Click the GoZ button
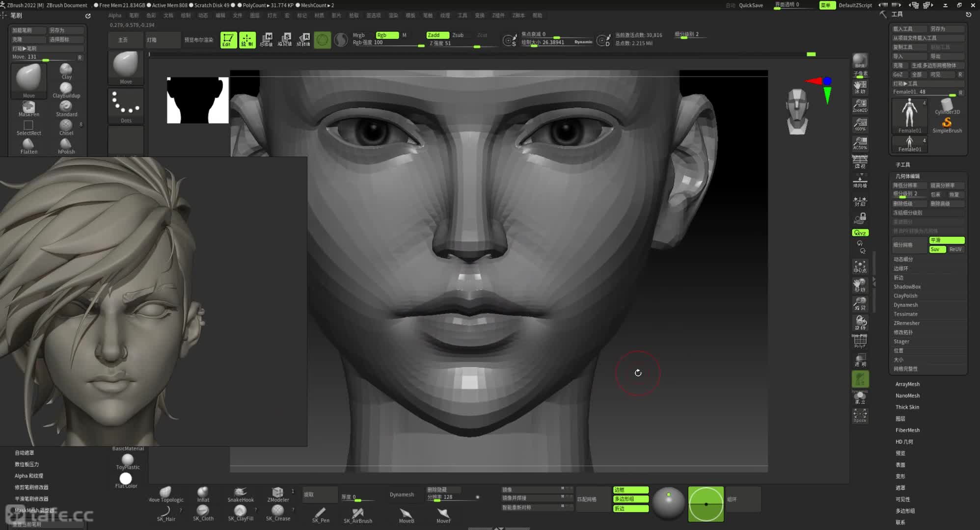 (x=898, y=75)
